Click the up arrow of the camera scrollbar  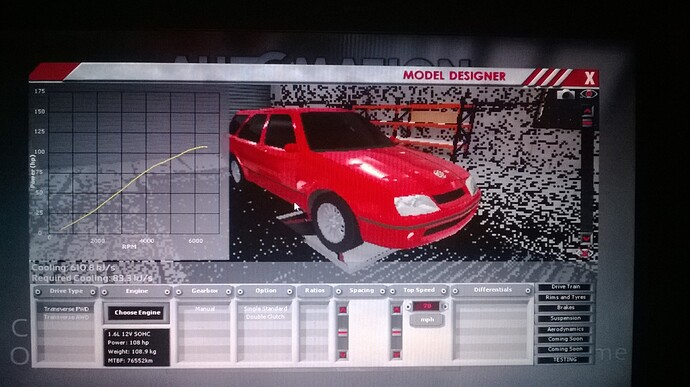(x=587, y=110)
